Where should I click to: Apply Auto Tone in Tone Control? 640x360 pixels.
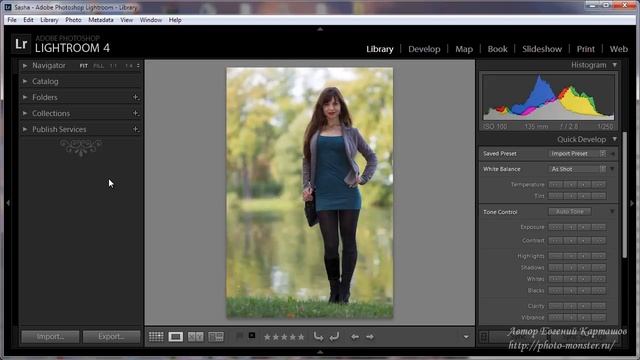[x=570, y=211]
